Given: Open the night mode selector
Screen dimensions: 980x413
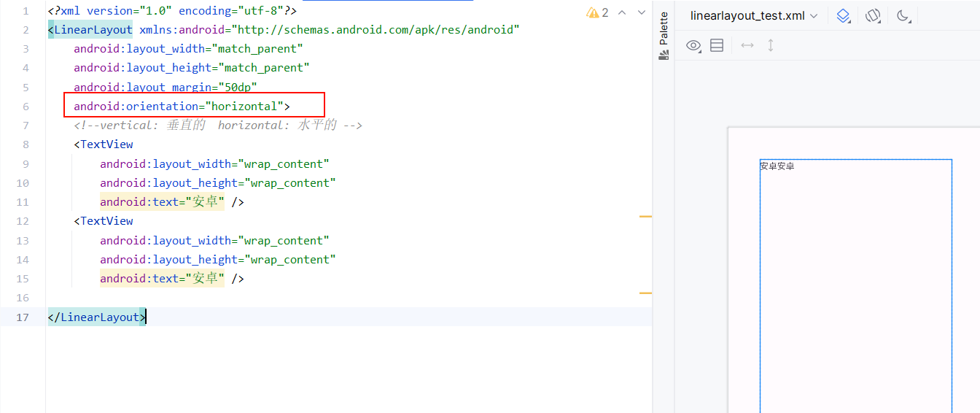Looking at the screenshot, I should click(x=904, y=15).
